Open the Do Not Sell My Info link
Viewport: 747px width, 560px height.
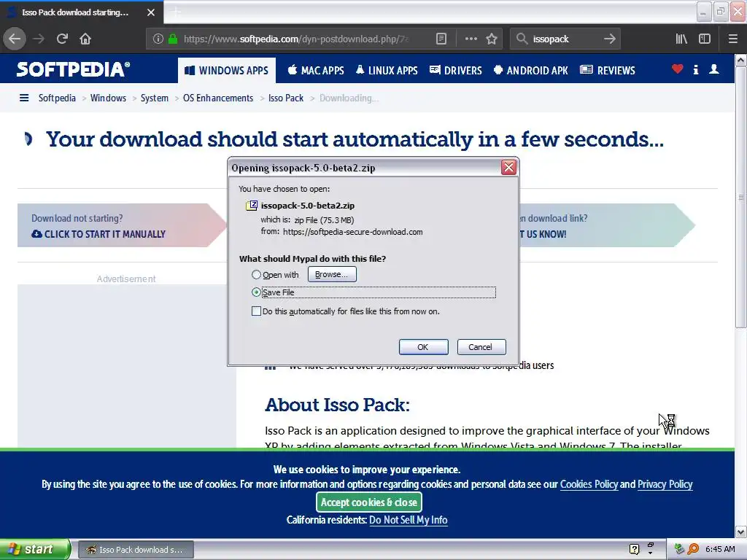(x=409, y=520)
